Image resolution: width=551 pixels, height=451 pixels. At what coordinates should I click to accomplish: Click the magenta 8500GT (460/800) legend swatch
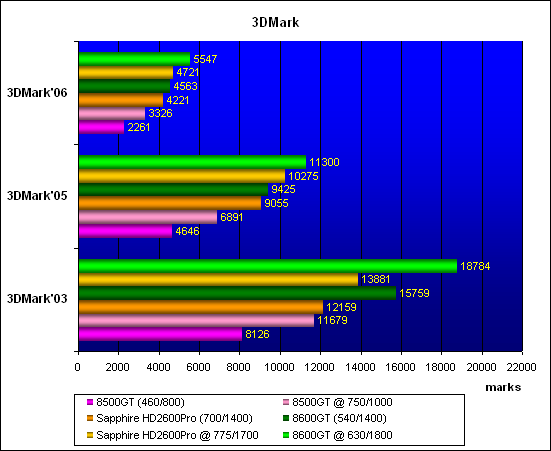coord(90,402)
